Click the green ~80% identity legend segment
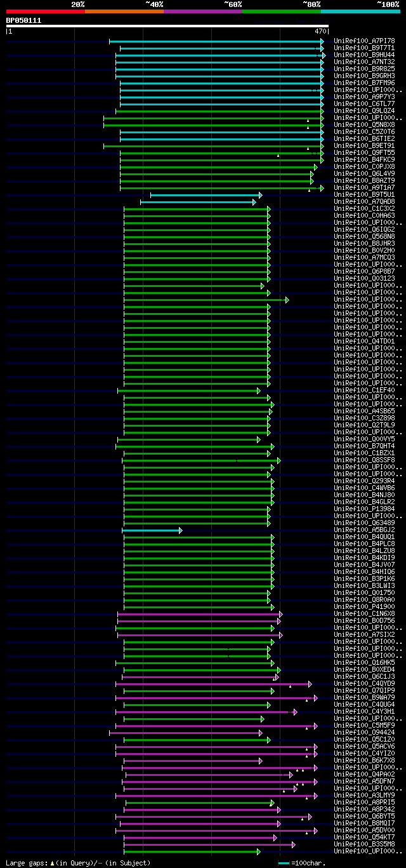Image resolution: width=406 pixels, height=868 pixels. (x=281, y=11)
